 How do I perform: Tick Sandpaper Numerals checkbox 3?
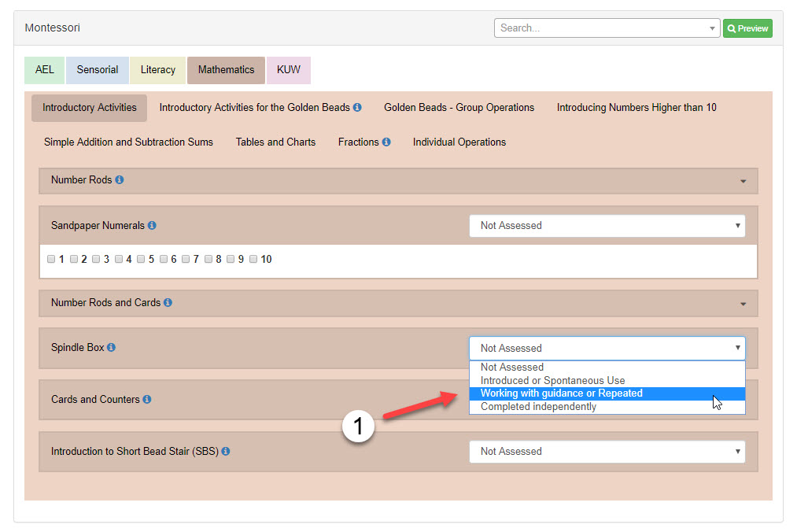96,259
